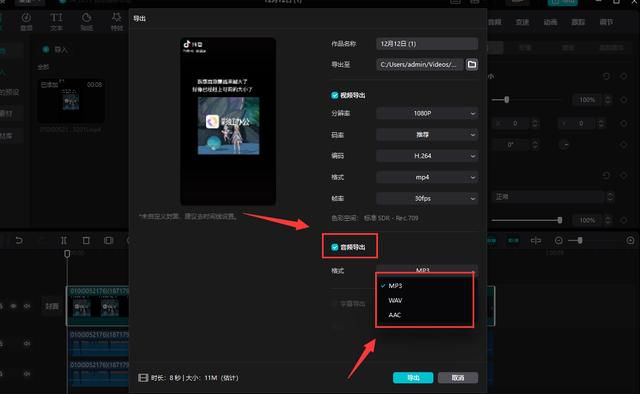Expand the 1080P resolution dropdown

[427, 113]
